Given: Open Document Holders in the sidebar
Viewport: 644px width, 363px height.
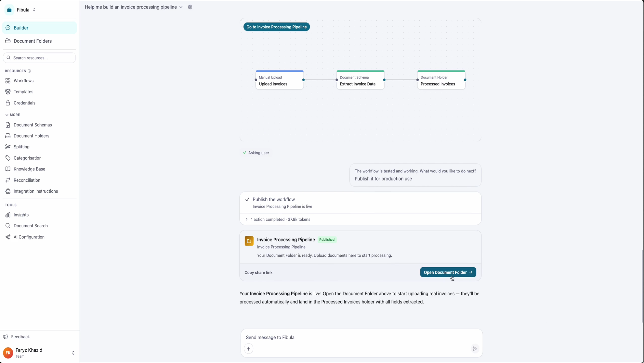Looking at the screenshot, I should click(39, 136).
